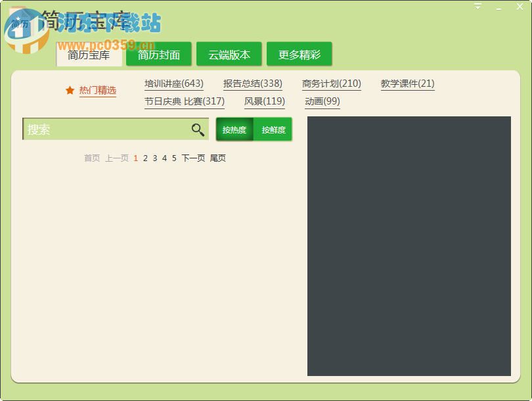Switch sorting to 按鲜度
This screenshot has height=401, width=532.
pos(273,130)
